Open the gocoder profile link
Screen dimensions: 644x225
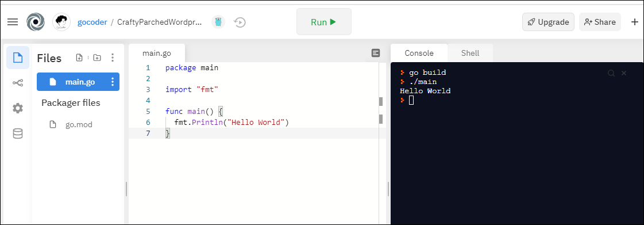pos(92,22)
